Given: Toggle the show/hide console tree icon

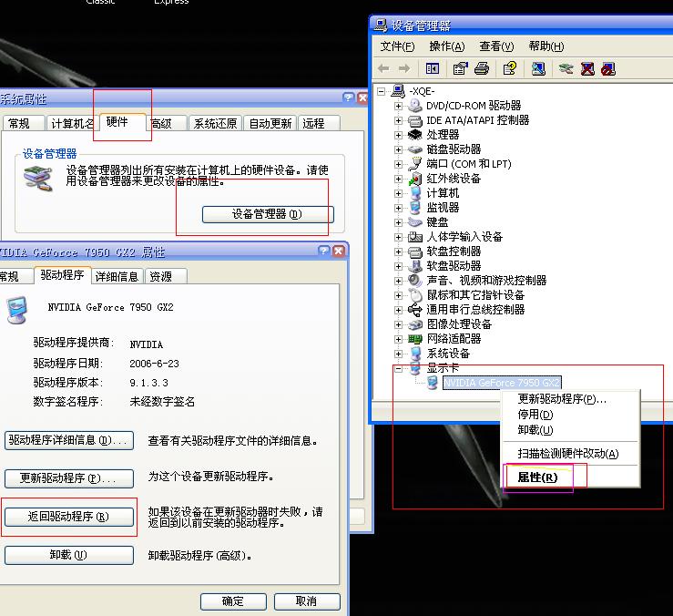Looking at the screenshot, I should pyautogui.click(x=433, y=68).
